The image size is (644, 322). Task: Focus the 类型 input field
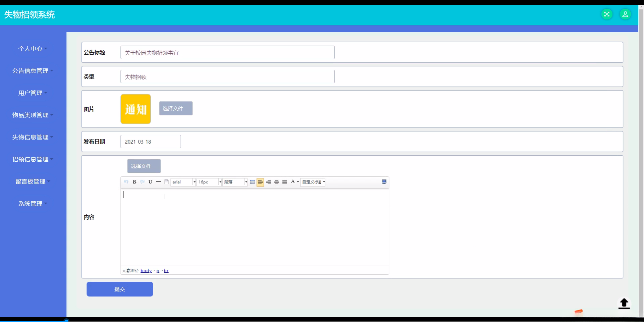tap(227, 76)
